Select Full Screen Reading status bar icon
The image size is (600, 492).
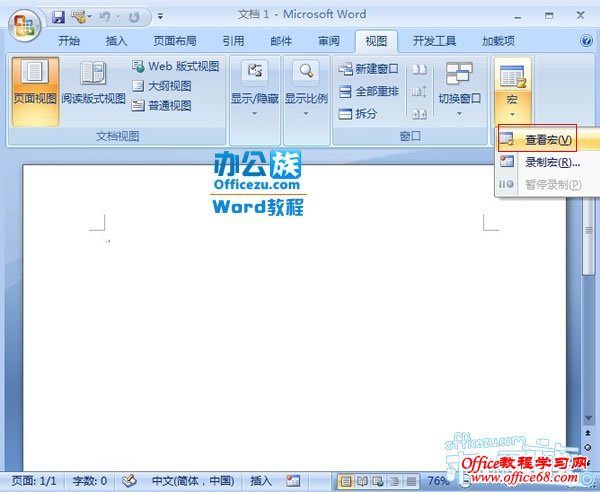pyautogui.click(x=362, y=481)
